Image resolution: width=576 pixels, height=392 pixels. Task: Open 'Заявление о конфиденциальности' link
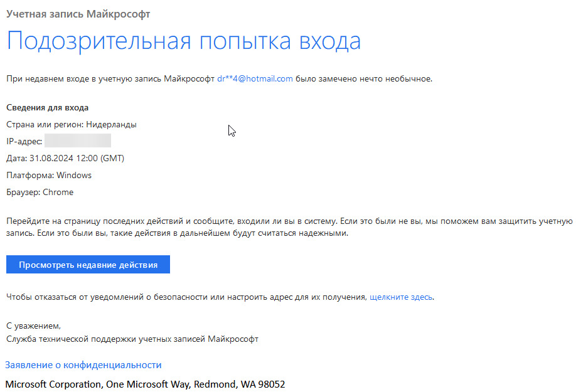pos(83,365)
